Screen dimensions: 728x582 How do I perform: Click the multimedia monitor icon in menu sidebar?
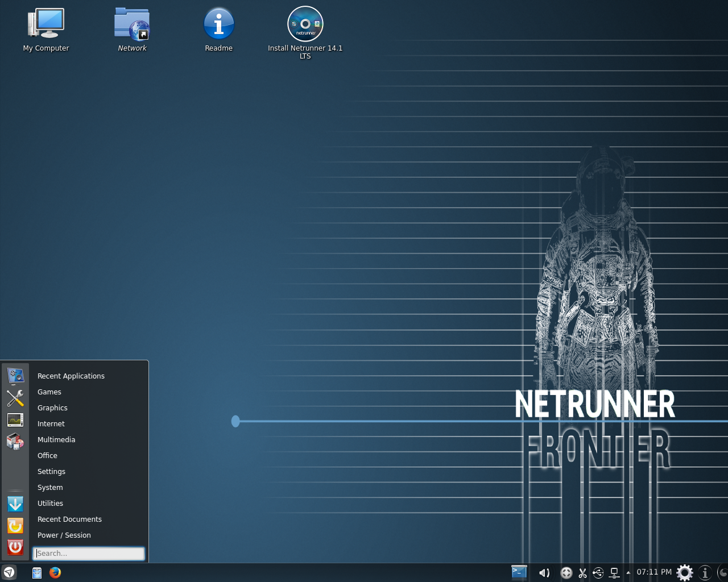point(15,376)
